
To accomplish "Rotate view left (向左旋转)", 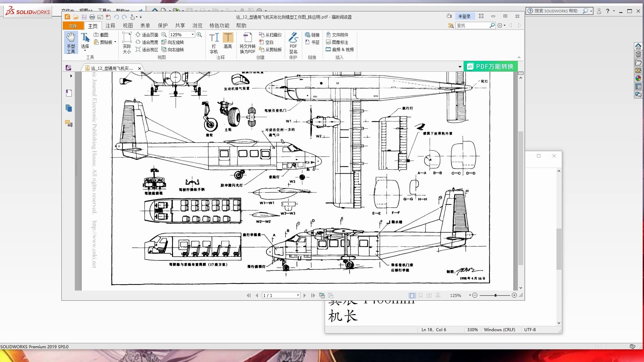I will tap(173, 42).
